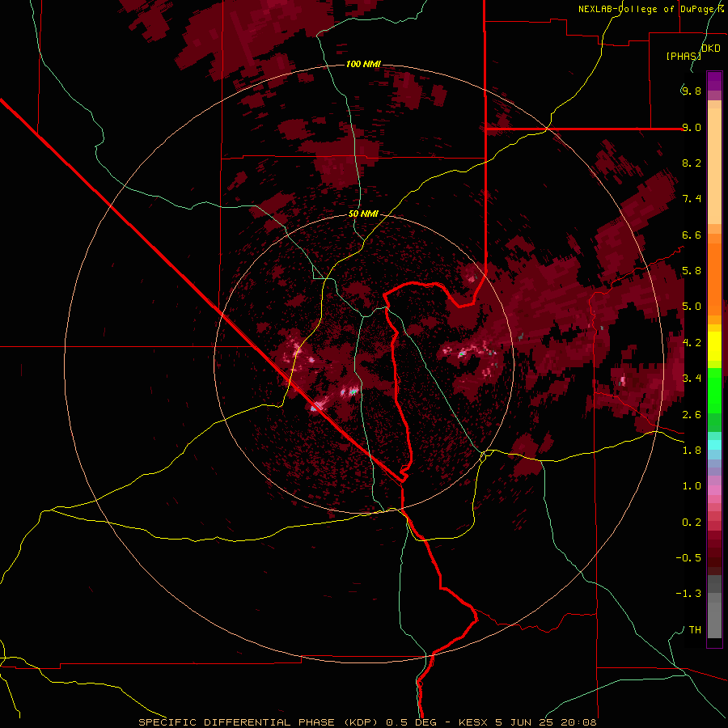This screenshot has height=728, width=728.
Task: Click the "TH" threshold label on the legend
Action: coord(695,629)
